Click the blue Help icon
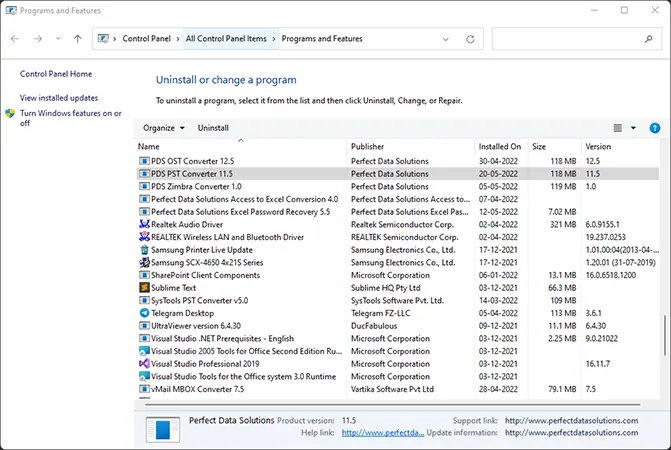671x450 pixels. pyautogui.click(x=655, y=128)
